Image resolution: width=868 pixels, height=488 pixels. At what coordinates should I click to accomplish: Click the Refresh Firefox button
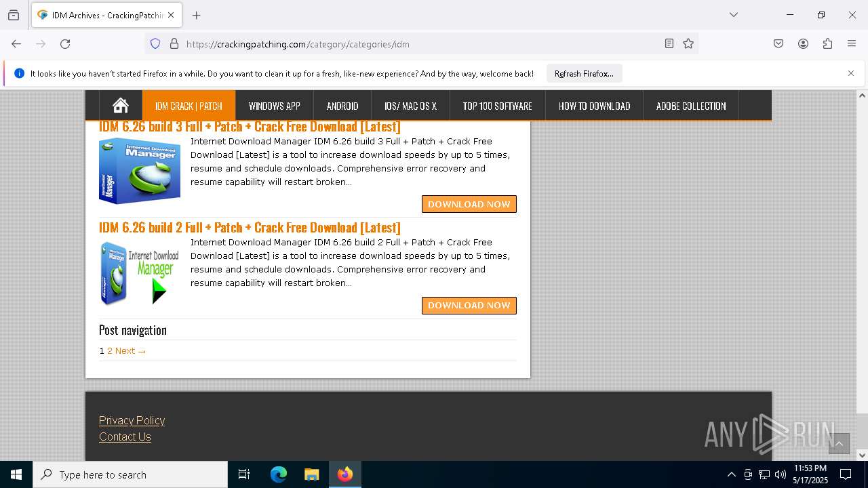pyautogui.click(x=584, y=73)
